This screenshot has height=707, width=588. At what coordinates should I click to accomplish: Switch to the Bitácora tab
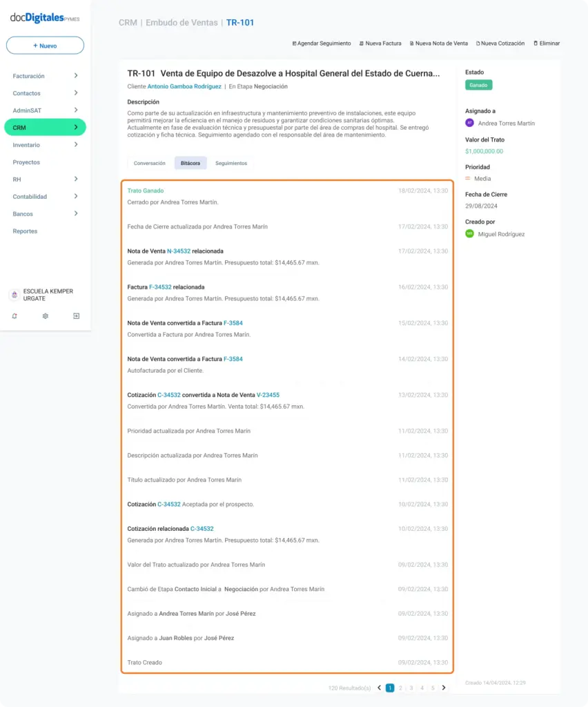coord(190,163)
